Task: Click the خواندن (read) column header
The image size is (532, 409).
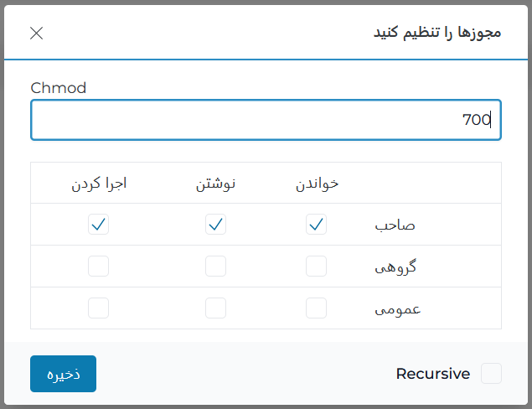Action: [x=317, y=184]
